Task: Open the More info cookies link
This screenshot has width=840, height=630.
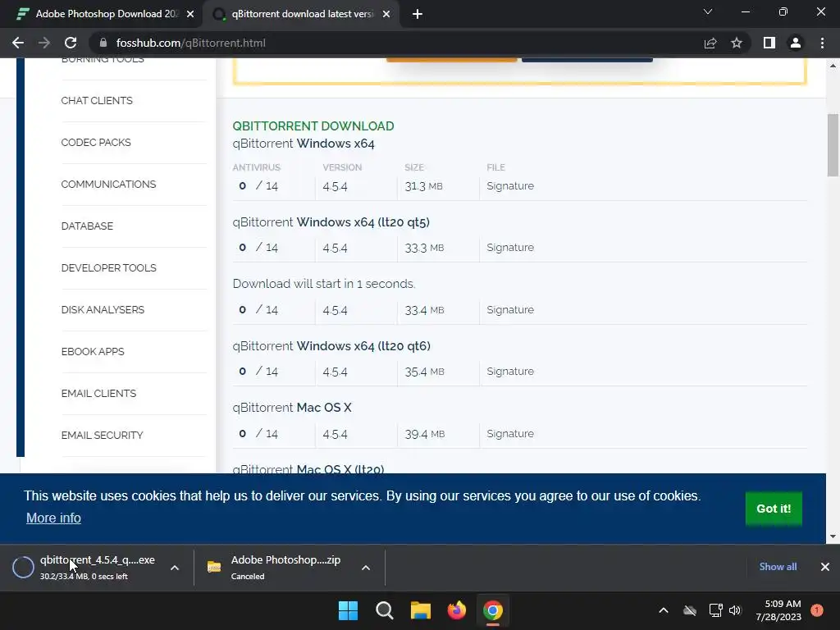Action: [53, 518]
